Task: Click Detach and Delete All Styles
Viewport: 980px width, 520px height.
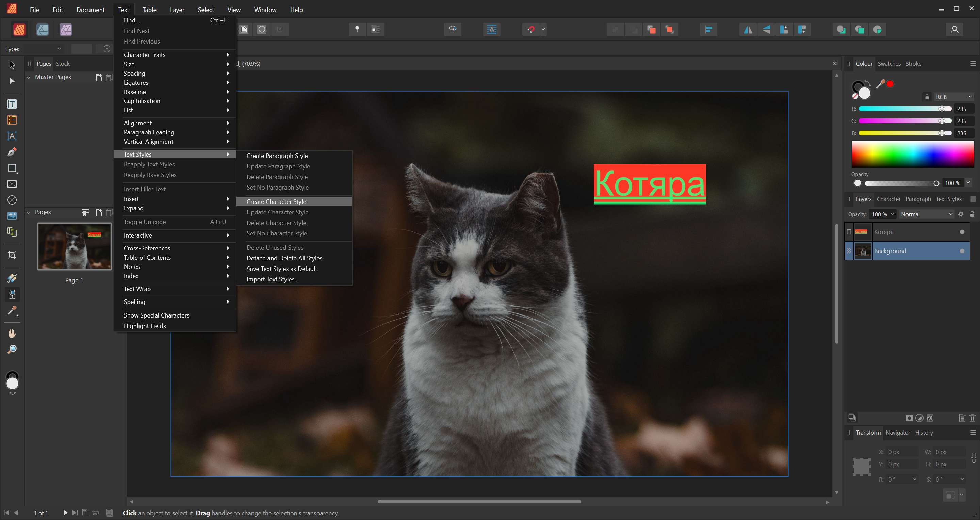Action: coord(284,258)
